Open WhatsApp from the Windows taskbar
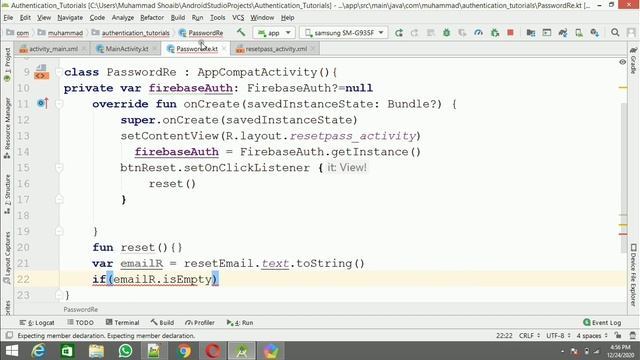The height and width of the screenshot is (360, 640). [125, 351]
